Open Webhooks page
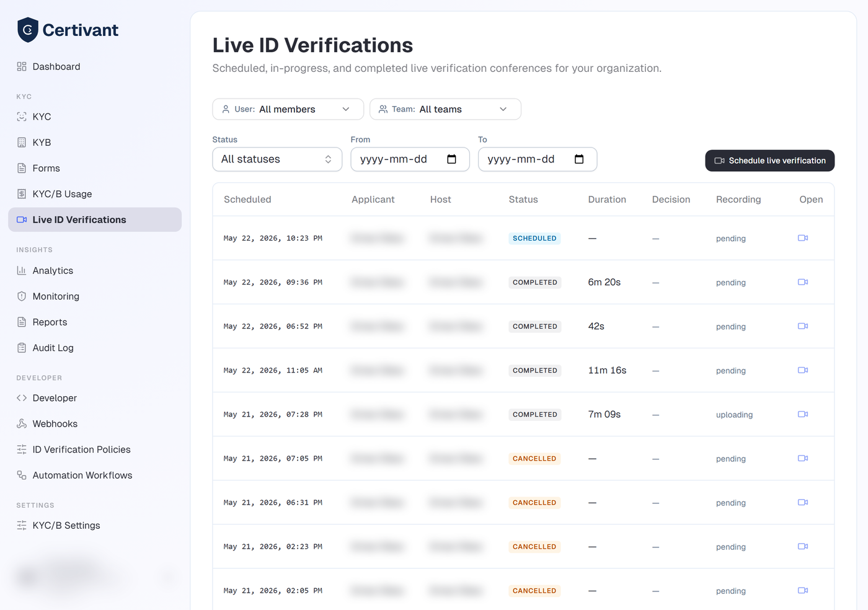Screen dimensions: 868x610 click(95, 424)
